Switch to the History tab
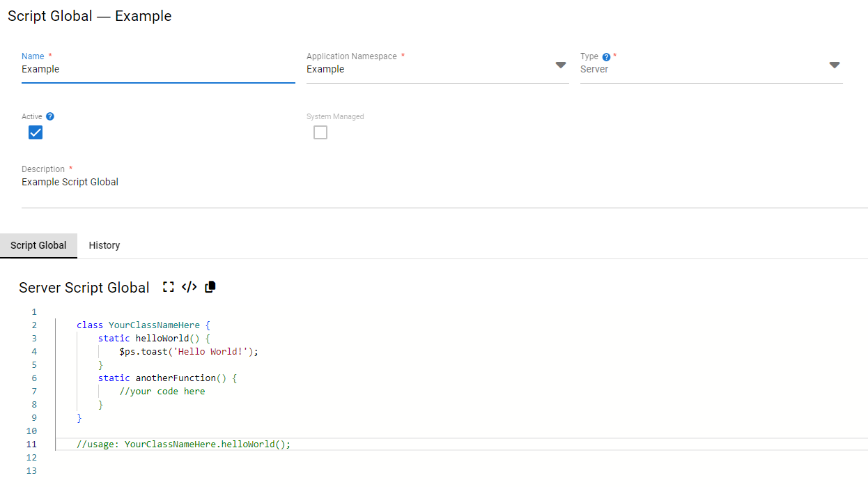 (x=104, y=245)
